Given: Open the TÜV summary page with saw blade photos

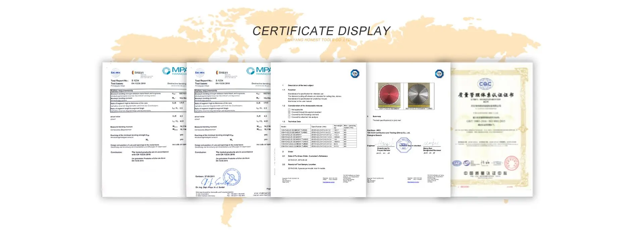Looking at the screenshot, I should point(408,129).
